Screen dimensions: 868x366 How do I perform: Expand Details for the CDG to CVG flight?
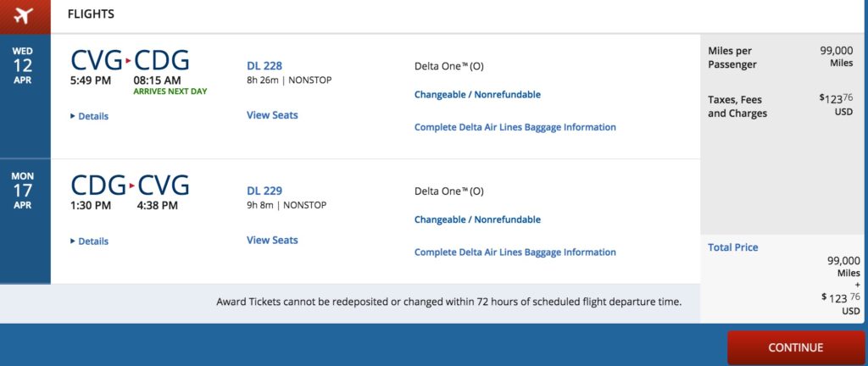pyautogui.click(x=90, y=241)
